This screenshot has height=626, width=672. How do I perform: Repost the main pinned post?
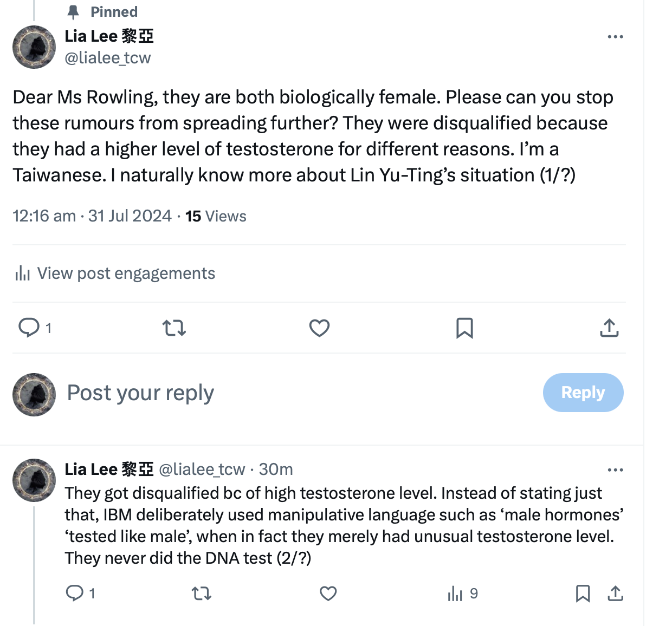[x=174, y=328]
